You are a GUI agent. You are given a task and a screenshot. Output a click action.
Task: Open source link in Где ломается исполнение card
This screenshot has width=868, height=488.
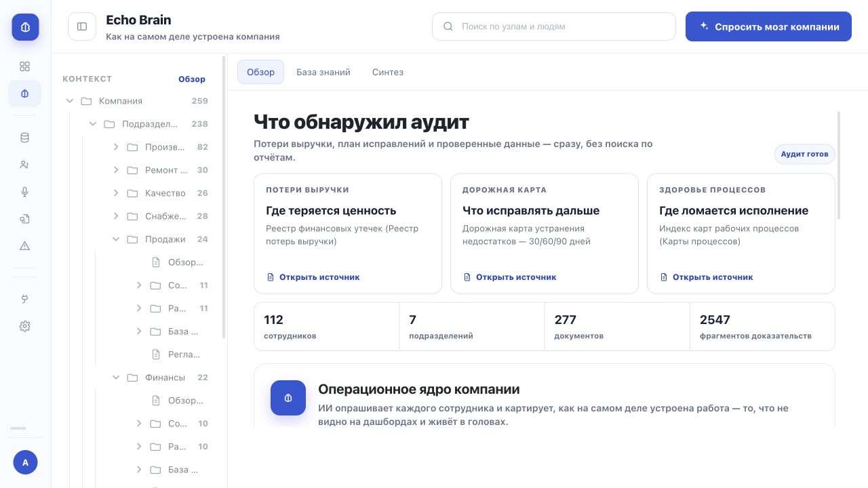pos(706,277)
